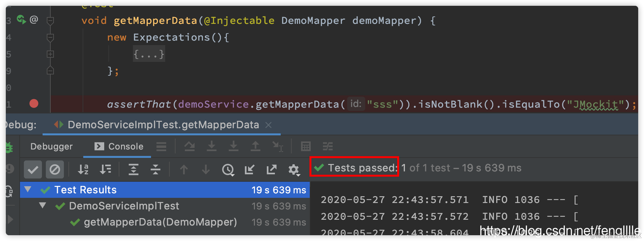Viewport: 644px width, 241px height.
Task: Collapse the new Expectations block fold marker
Action: click(x=50, y=38)
